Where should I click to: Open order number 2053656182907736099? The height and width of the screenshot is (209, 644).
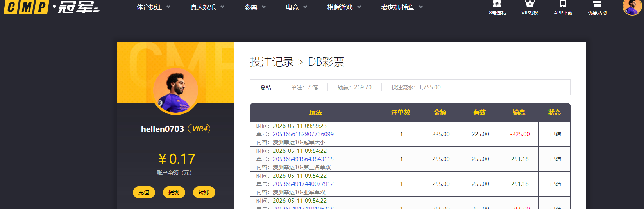pos(303,134)
